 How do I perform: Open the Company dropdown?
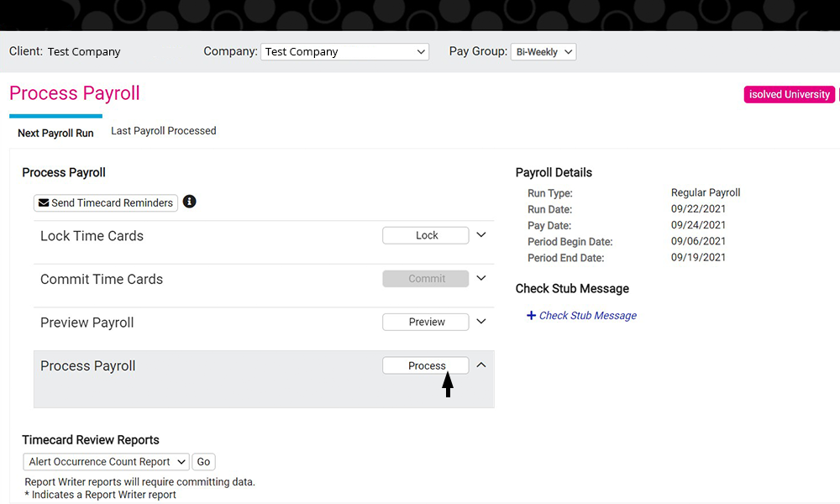(344, 52)
